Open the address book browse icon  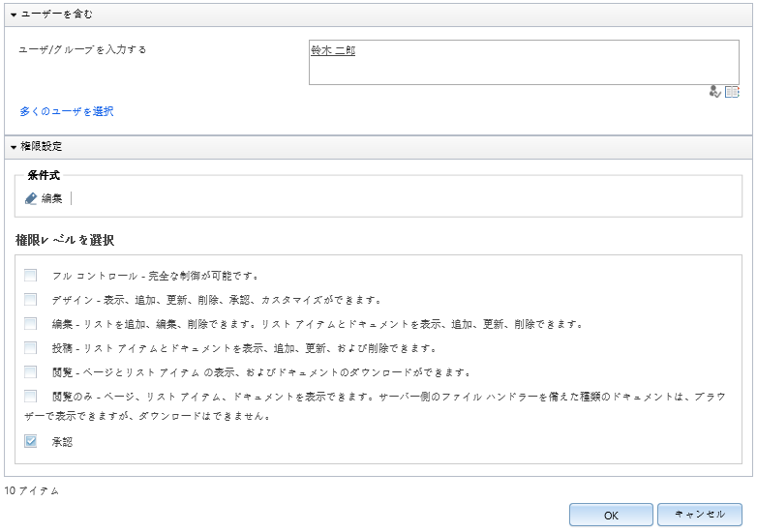tap(732, 92)
